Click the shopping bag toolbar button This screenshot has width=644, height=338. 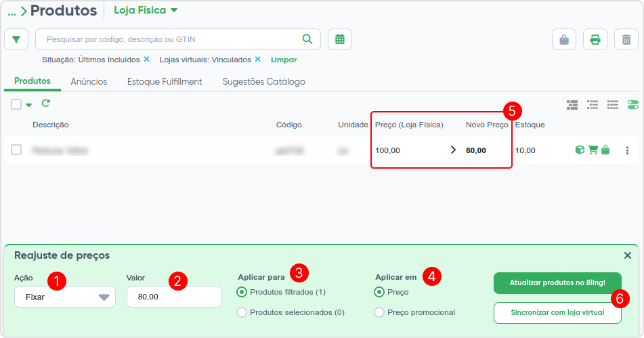[564, 39]
